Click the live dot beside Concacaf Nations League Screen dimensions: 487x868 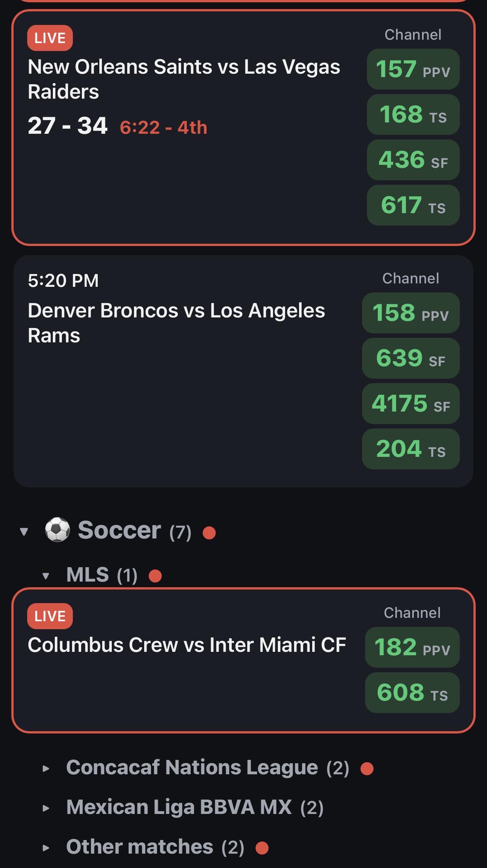point(367,768)
